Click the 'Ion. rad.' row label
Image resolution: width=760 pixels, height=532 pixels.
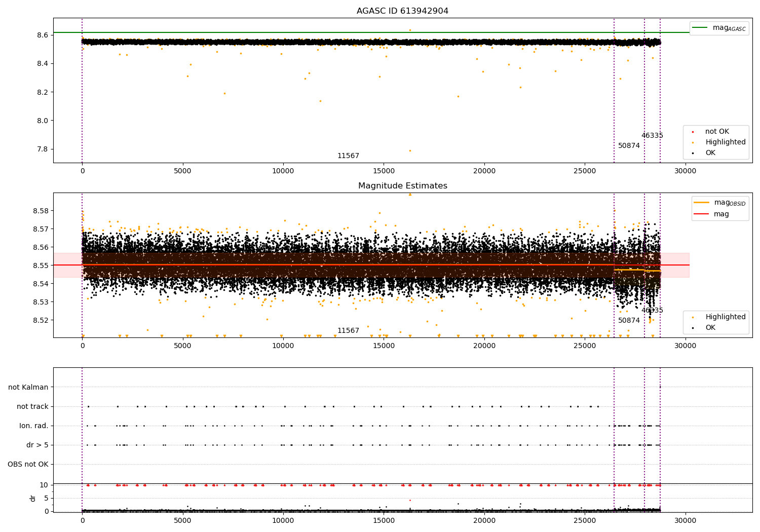34,426
